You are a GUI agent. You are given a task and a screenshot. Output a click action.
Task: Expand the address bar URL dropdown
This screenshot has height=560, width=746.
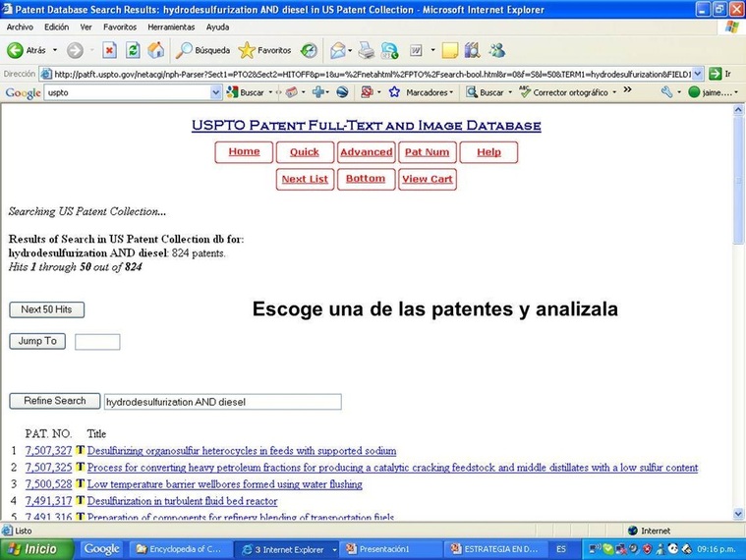[698, 74]
